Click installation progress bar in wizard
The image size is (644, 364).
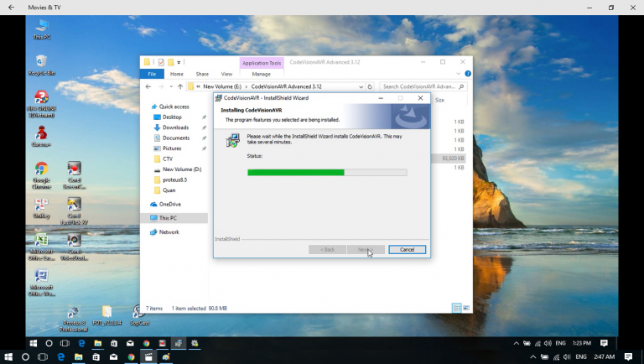click(x=327, y=173)
